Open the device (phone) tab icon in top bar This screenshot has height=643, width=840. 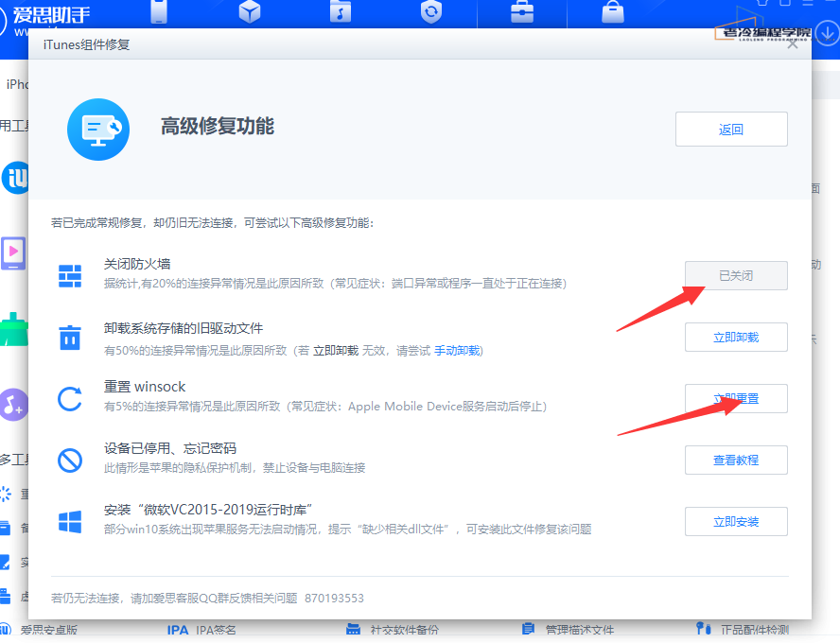click(x=159, y=11)
